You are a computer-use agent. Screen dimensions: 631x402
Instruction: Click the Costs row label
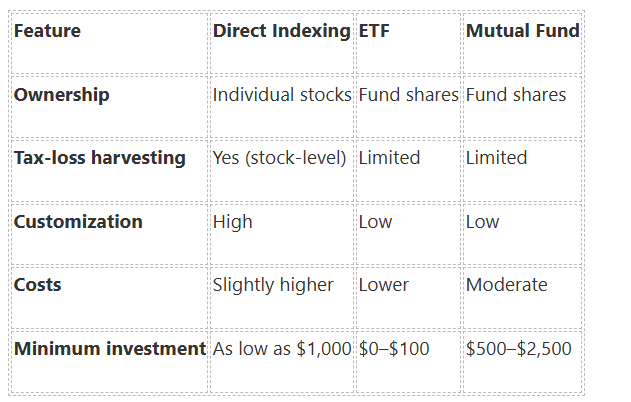tap(38, 285)
